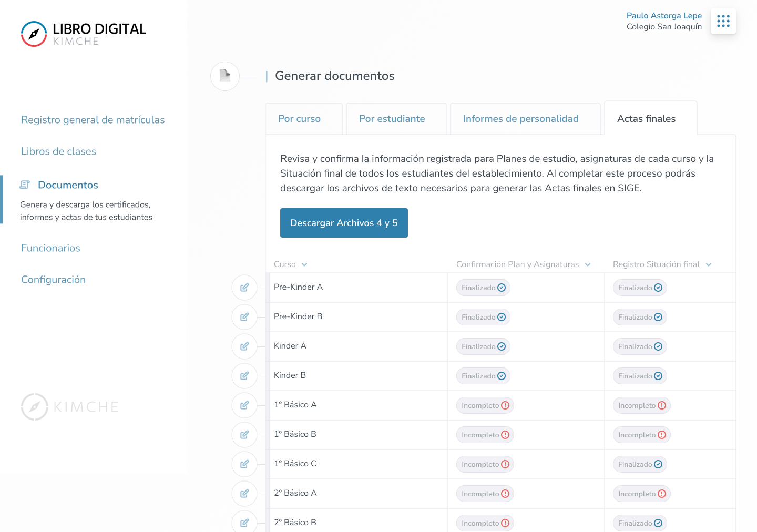757x532 pixels.
Task: Click 1° Básico C situación final Finalizado badge
Action: point(640,464)
